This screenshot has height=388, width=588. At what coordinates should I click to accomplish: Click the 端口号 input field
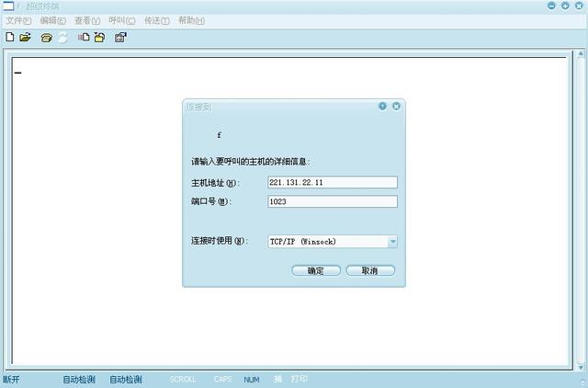(333, 201)
